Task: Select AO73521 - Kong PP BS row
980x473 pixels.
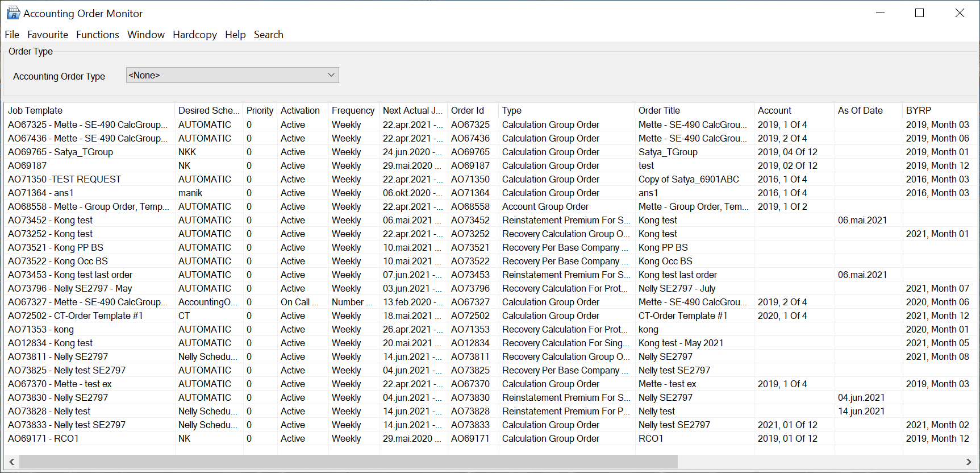Action: (490, 247)
